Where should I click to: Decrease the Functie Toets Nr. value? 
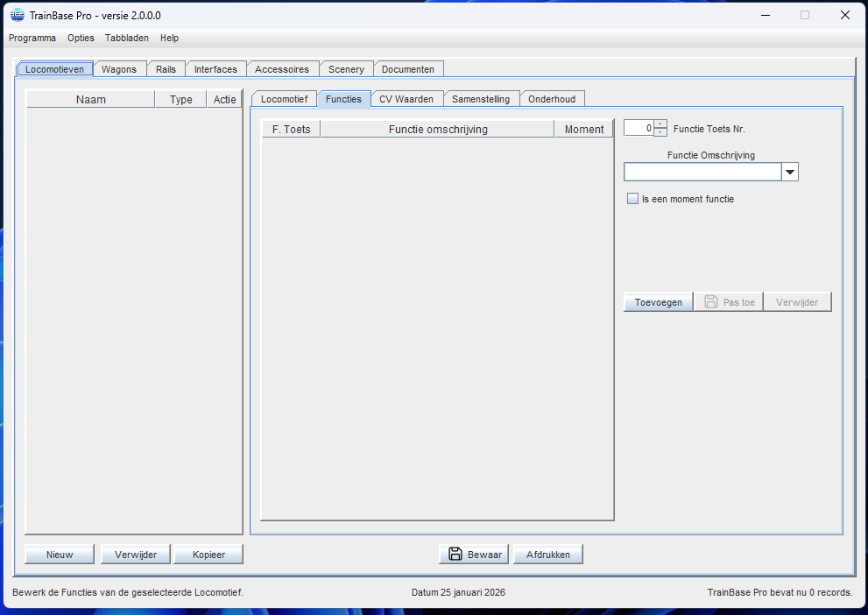coord(660,132)
